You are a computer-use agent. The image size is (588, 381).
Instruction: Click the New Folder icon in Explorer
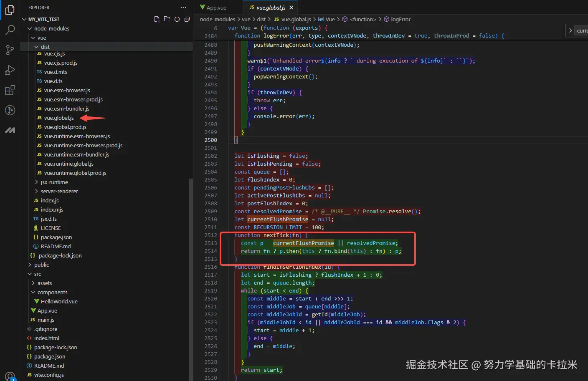[167, 19]
